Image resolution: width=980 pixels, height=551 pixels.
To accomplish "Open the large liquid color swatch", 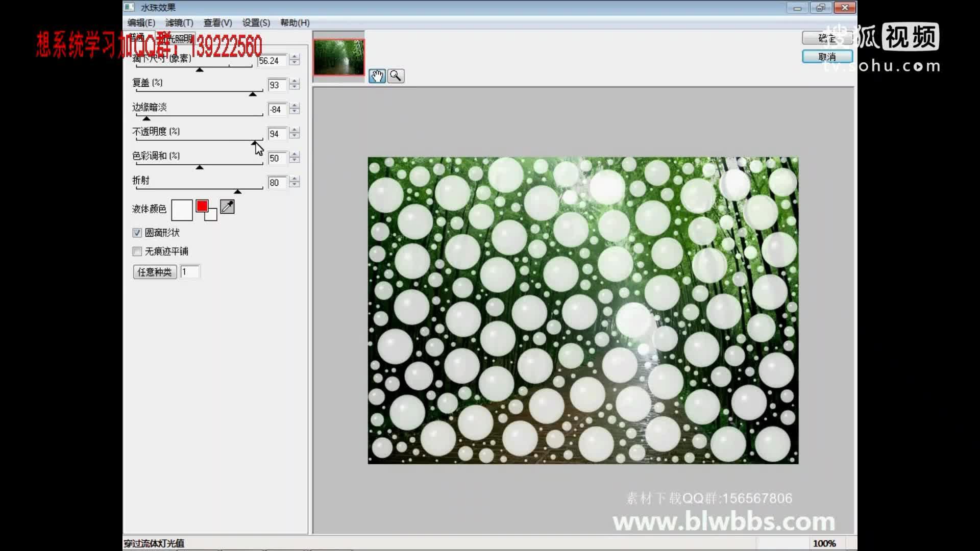I will tap(182, 210).
